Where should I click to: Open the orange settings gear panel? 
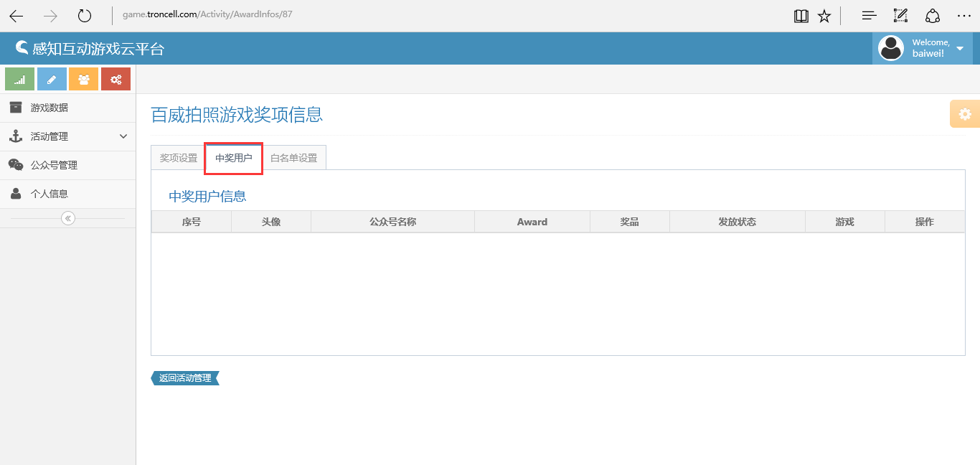[x=965, y=114]
